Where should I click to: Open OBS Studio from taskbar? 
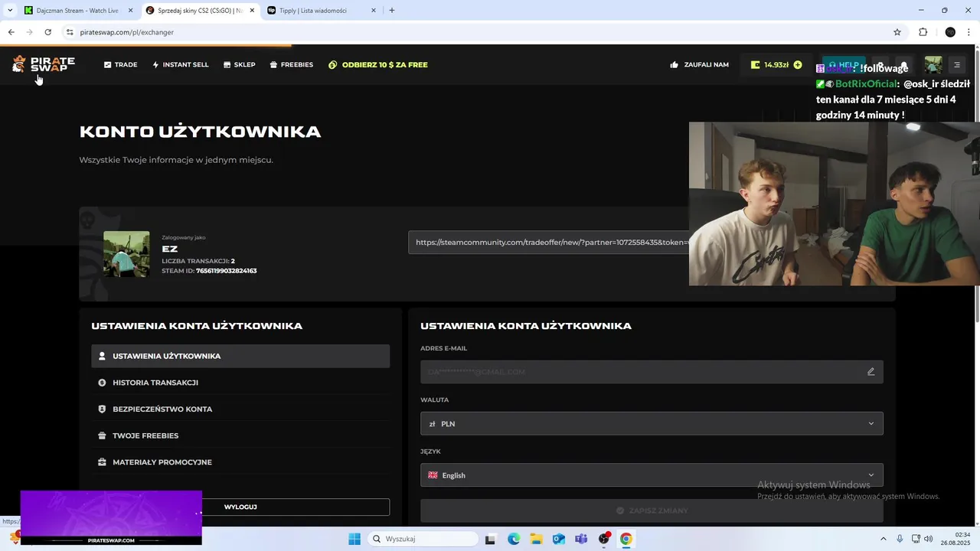pyautogui.click(x=604, y=539)
